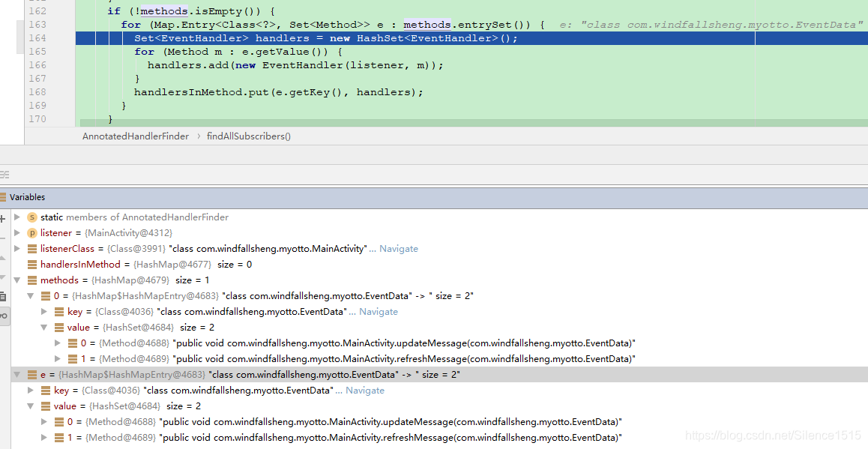Select updateMessage method row under e value
Viewport: 868px width, 449px height.
[439, 422]
